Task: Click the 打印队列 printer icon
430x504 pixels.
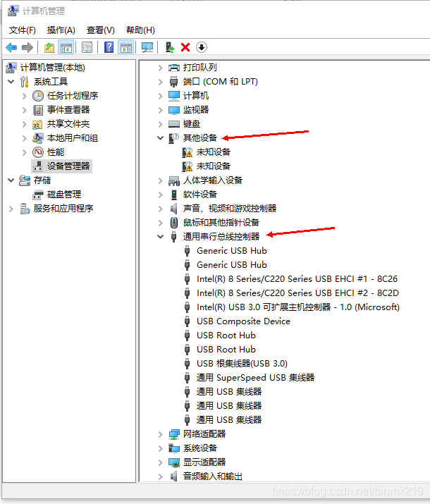Action: pyautogui.click(x=174, y=68)
